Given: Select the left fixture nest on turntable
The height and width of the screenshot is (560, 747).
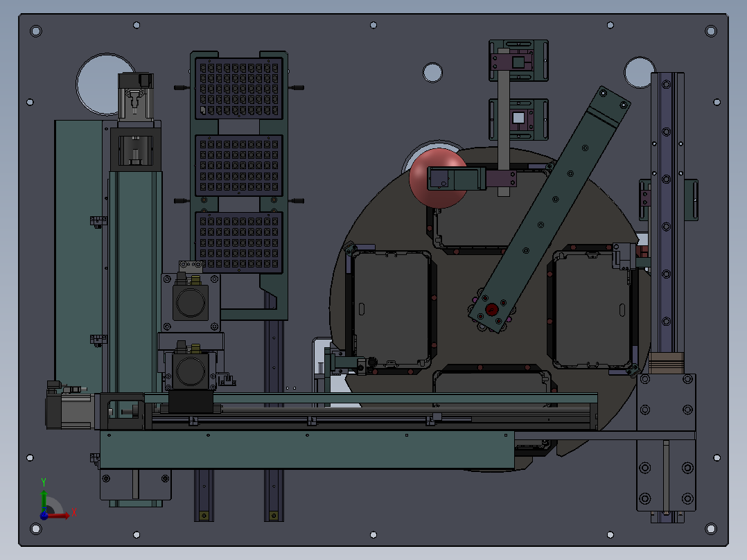Looking at the screenshot, I should (x=391, y=310).
